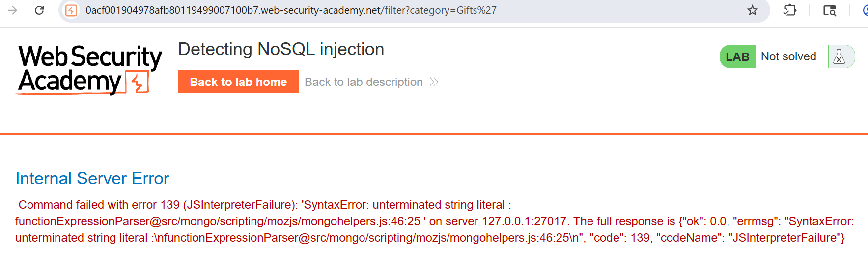Image resolution: width=868 pixels, height=253 pixels.
Task: Reload the current page
Action: [x=39, y=10]
